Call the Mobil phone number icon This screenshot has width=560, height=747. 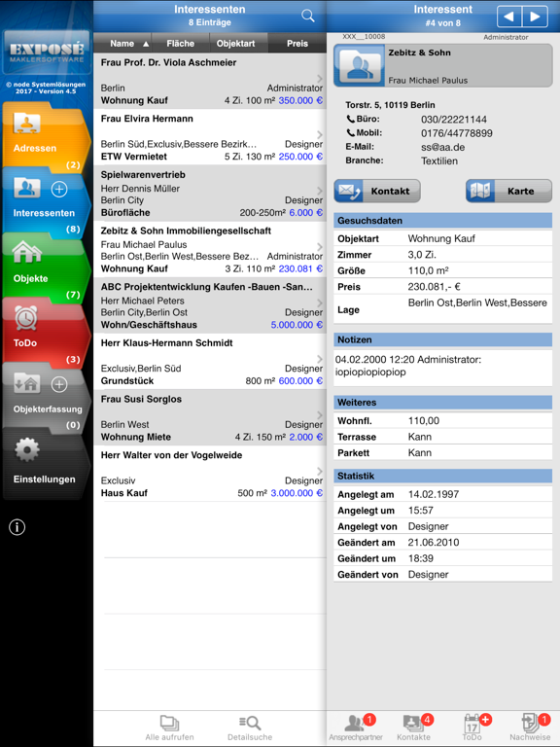(350, 133)
